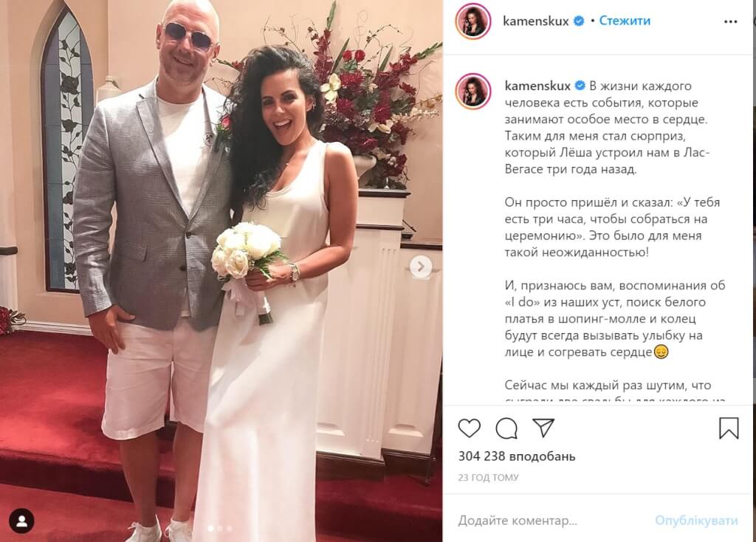Viewport: 756px width, 542px height.
Task: Open kamenskux avatar in post header
Action: 473,21
